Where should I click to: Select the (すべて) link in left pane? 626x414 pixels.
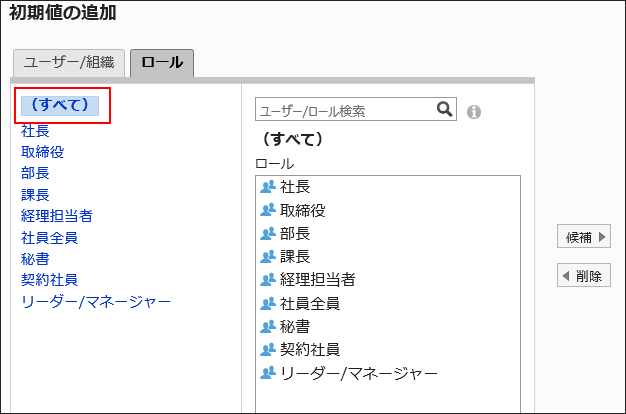pyautogui.click(x=60, y=105)
